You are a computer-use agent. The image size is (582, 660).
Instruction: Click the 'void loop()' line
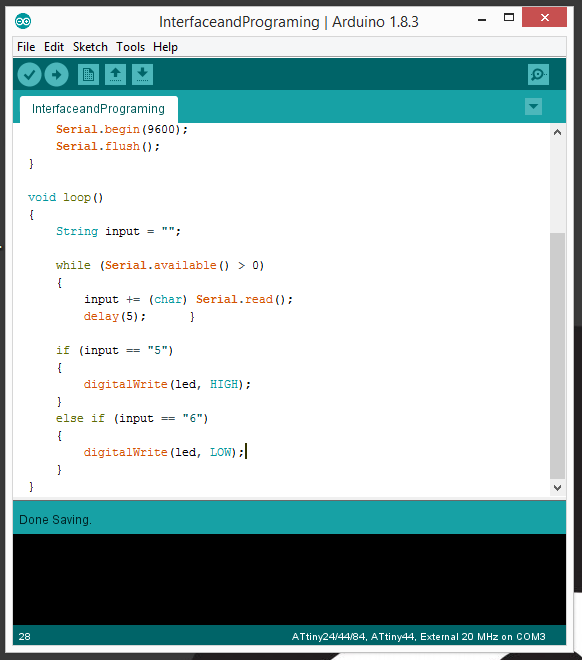(66, 197)
